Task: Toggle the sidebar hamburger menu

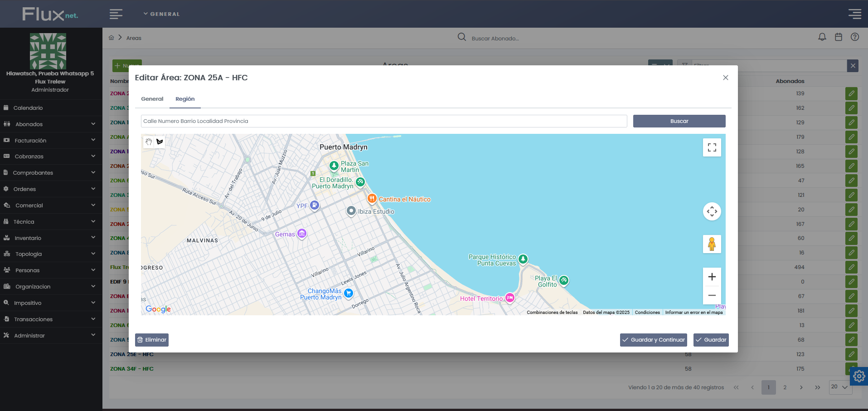Action: click(116, 14)
